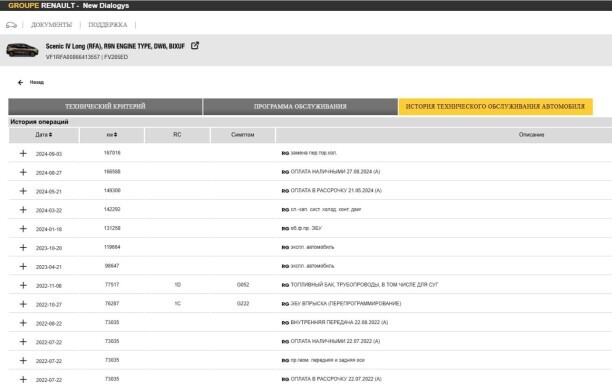Image resolution: width=612 pixels, height=384 pixels.
Task: Expand the ОПЛАТА В РАССРОЧКУ 22.07.2022 row
Action: [x=23, y=379]
